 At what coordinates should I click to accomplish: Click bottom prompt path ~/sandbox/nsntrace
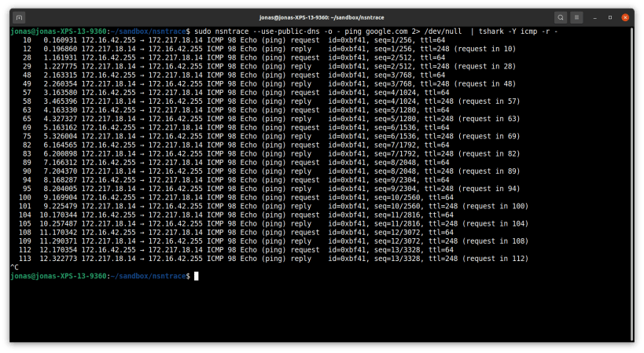(x=149, y=276)
